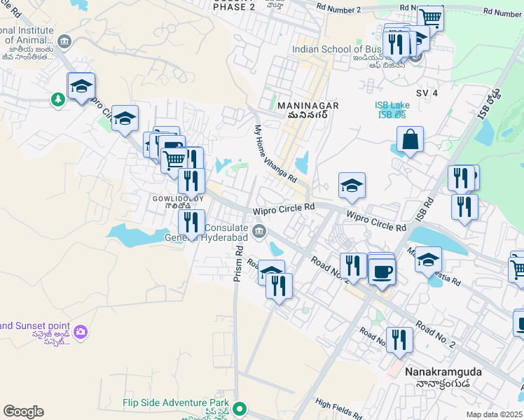Open the graduation cap marker west of the park pin
The height and width of the screenshot is (420, 524).
click(81, 88)
